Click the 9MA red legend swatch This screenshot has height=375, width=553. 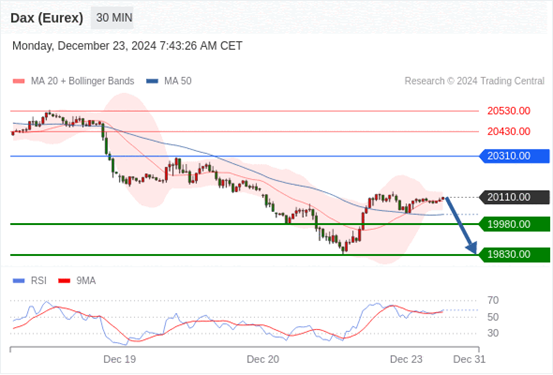click(x=64, y=281)
